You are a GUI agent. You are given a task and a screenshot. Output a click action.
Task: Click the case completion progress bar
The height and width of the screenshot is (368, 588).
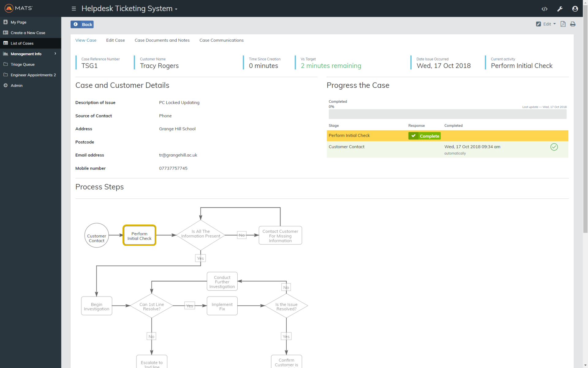point(447,114)
